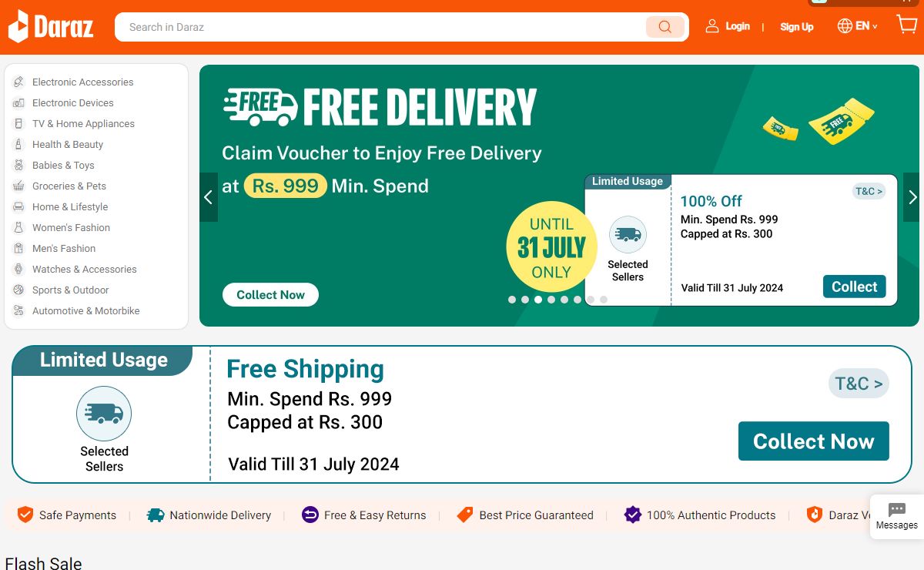Go to next banner slide arrow

(x=912, y=197)
